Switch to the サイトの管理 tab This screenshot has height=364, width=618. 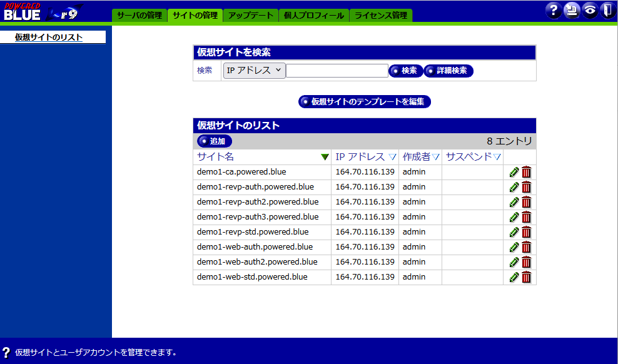pos(195,16)
